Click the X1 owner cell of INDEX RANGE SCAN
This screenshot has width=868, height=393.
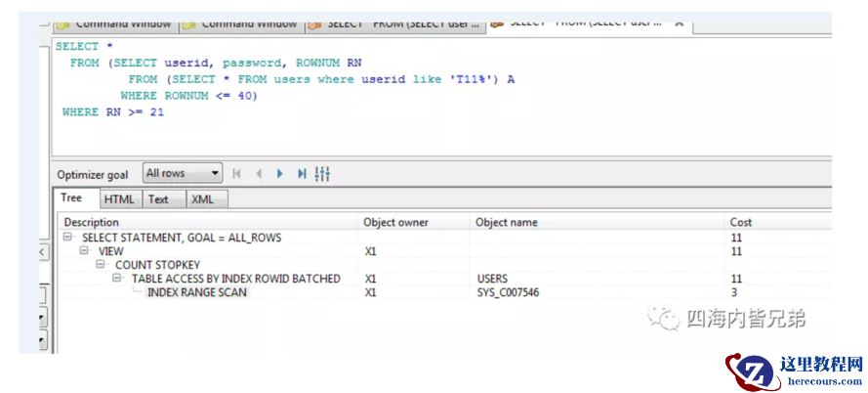tap(370, 292)
